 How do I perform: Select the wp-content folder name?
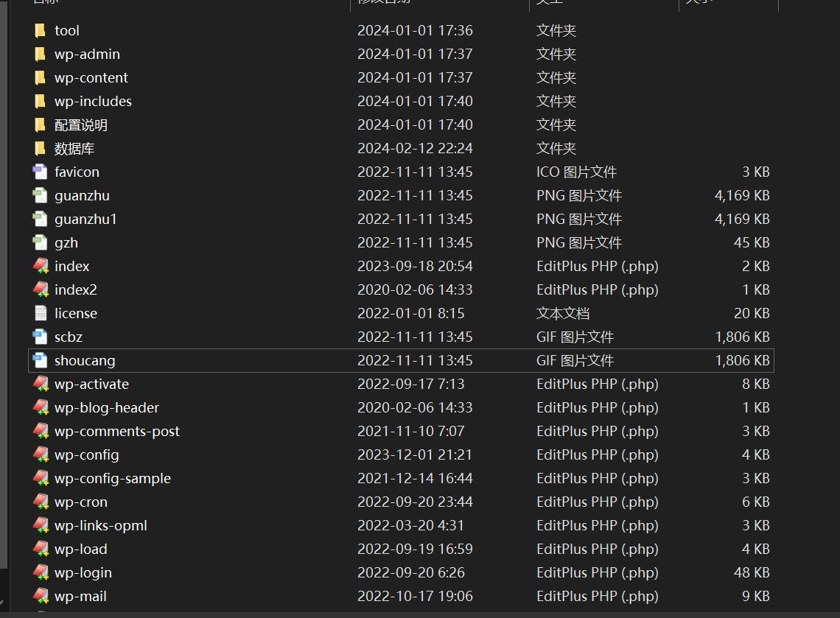click(x=91, y=77)
